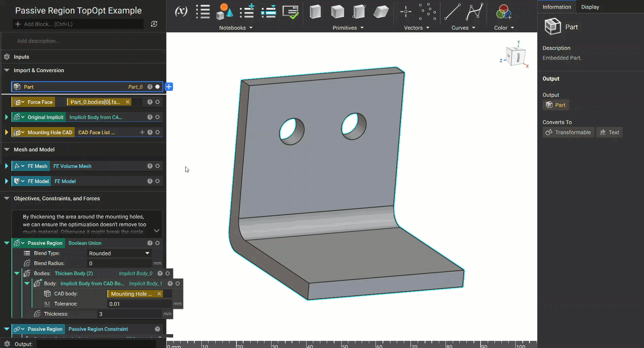Screen dimensions: 644x348
Task: Click the point vector icon
Action: 406,12
